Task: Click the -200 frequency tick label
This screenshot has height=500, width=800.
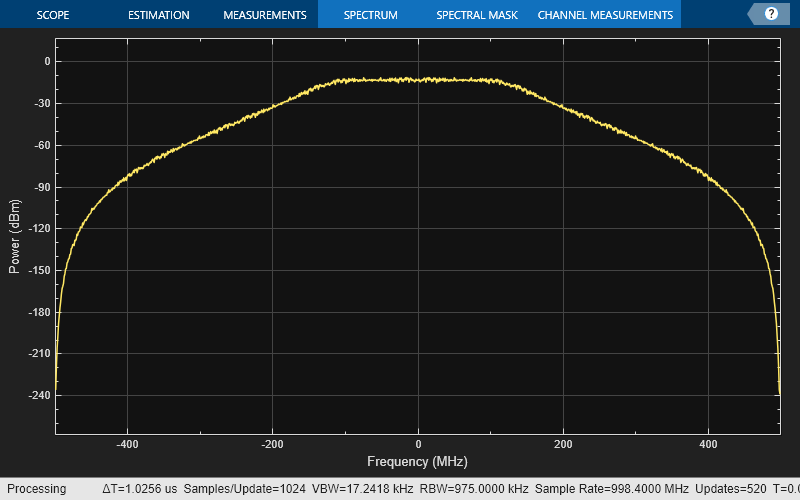Action: pos(272,444)
